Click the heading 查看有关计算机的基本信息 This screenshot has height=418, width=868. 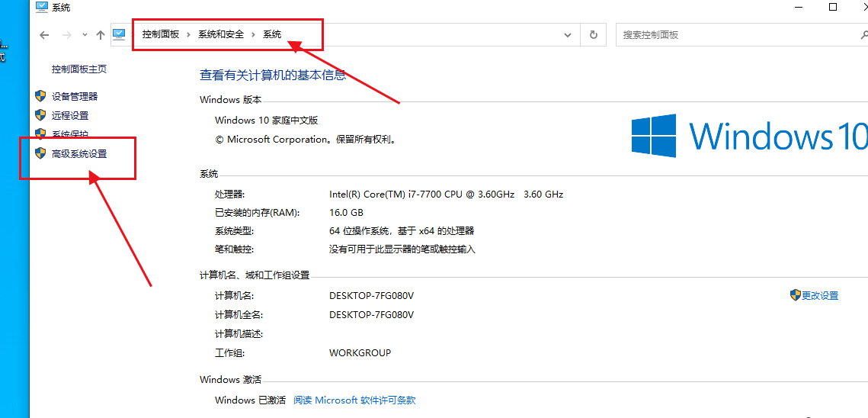pos(273,76)
